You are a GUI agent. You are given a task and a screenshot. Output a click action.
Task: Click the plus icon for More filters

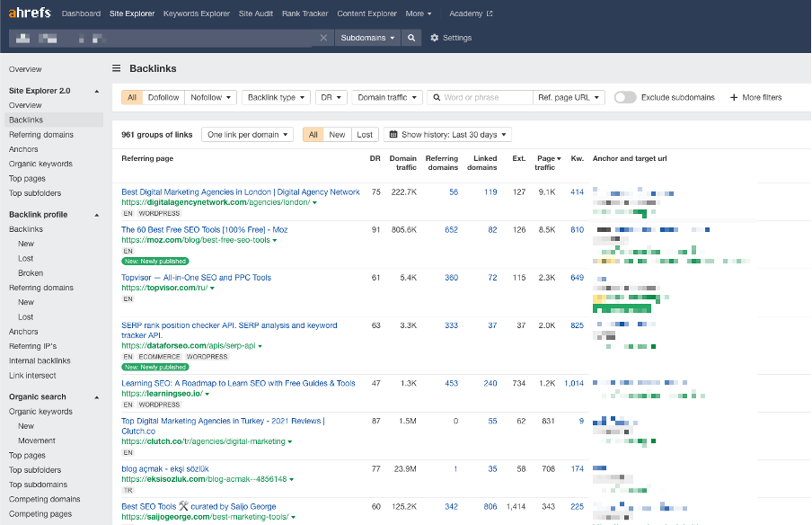click(734, 97)
